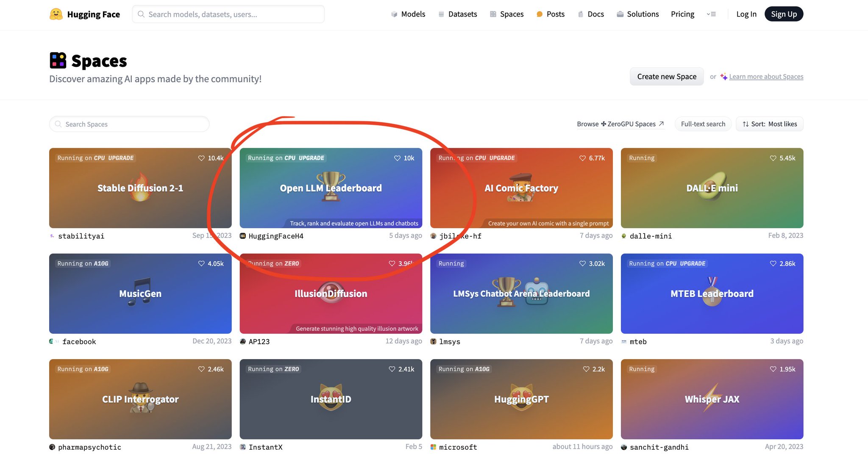Click the Spaces grid logo beside heading
Image resolution: width=868 pixels, height=459 pixels.
(x=58, y=61)
